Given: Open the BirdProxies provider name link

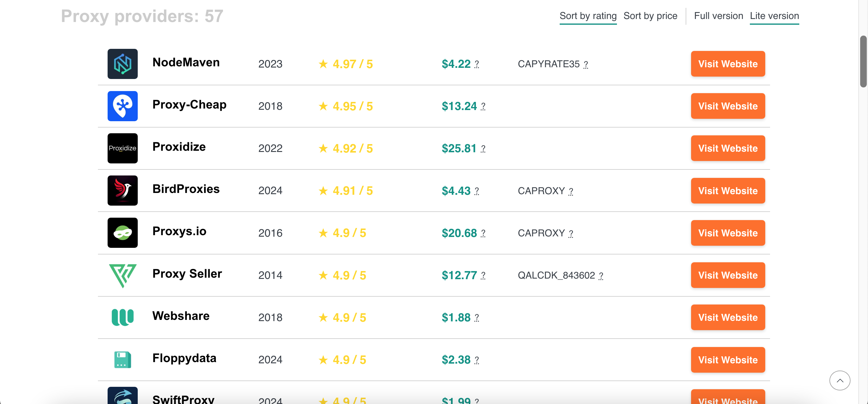Looking at the screenshot, I should (x=186, y=189).
